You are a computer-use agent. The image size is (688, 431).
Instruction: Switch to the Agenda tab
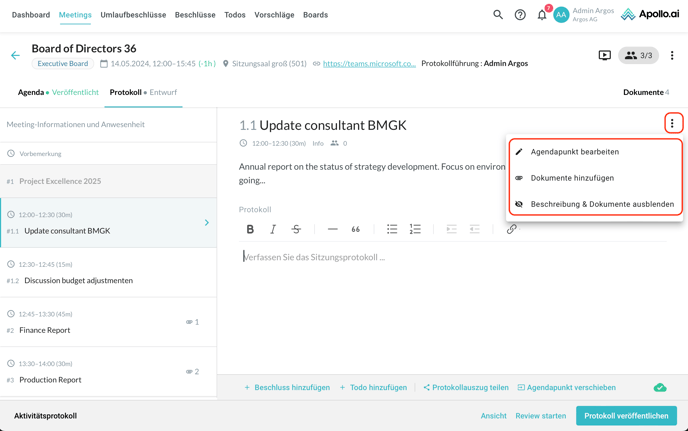[x=31, y=92]
